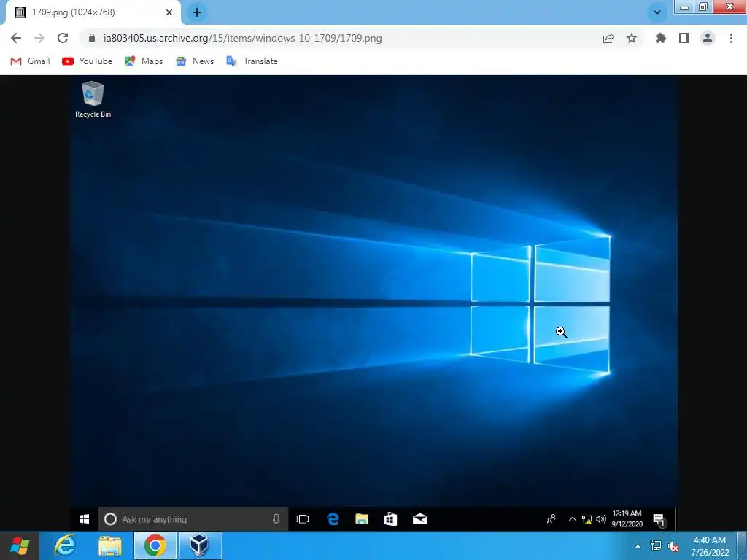Click the Mail icon in pictured taskbar
747x560 pixels.
pyautogui.click(x=419, y=519)
